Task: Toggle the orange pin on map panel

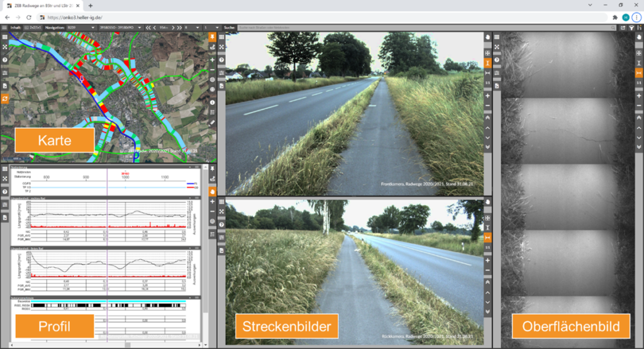Action: coord(213,36)
